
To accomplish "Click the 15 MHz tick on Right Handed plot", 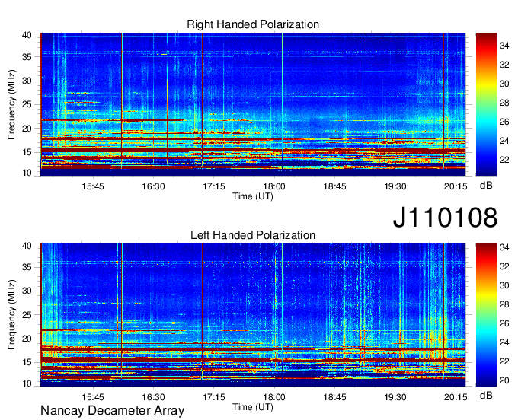I will point(27,152).
